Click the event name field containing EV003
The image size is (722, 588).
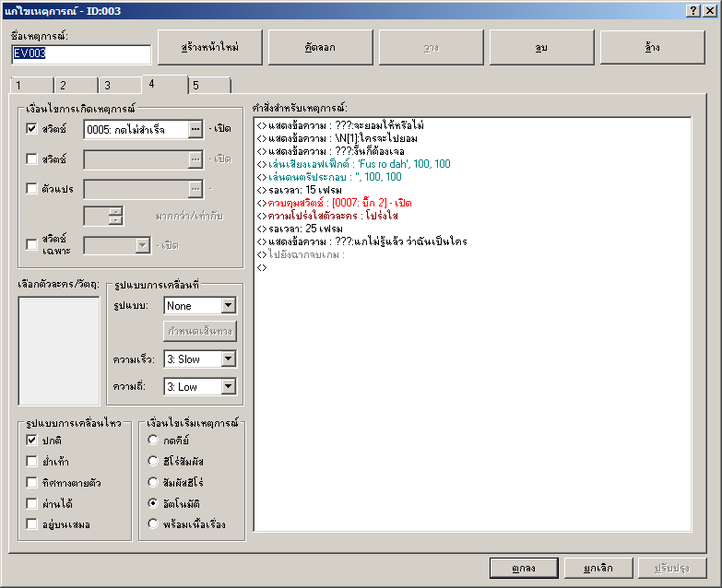click(81, 53)
